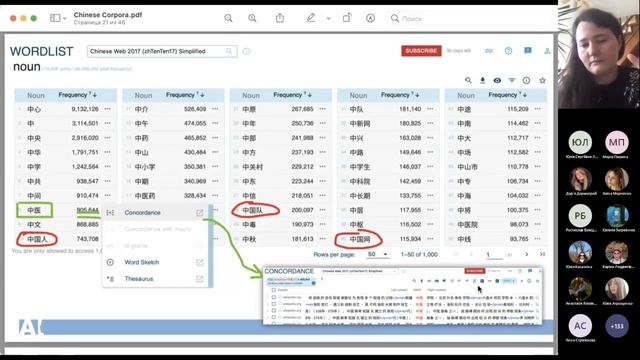
Task: Click the wordlist search magnifier icon
Action: pos(468,80)
